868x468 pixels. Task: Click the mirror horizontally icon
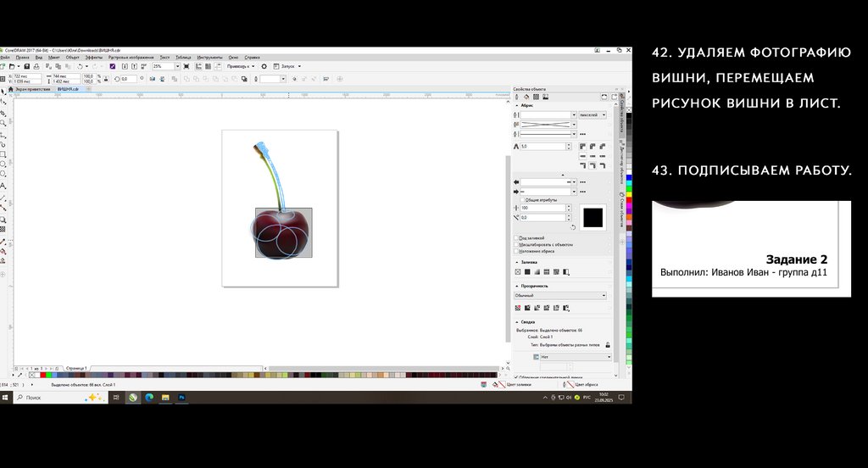coord(153,79)
